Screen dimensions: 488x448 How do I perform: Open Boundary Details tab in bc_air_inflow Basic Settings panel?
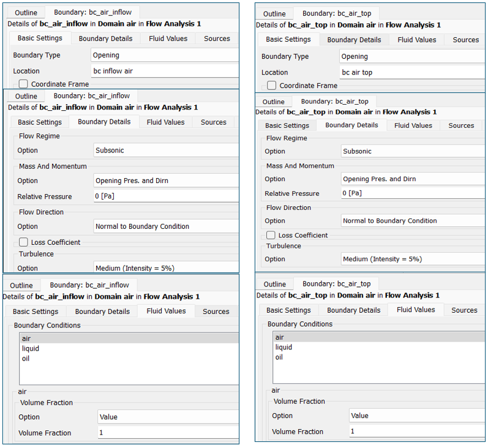105,39
